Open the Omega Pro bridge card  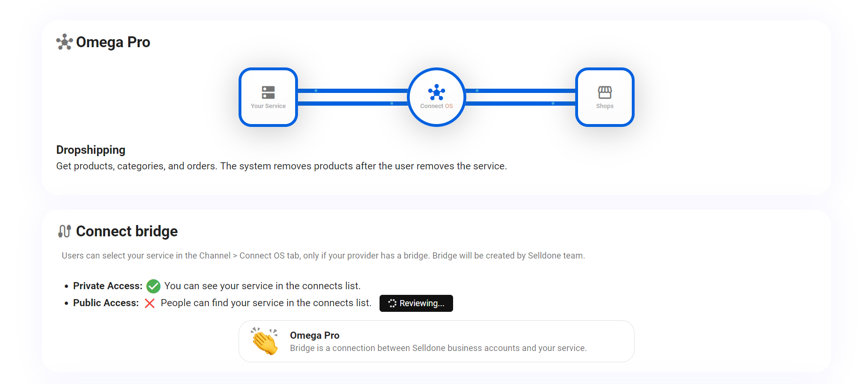tap(437, 342)
